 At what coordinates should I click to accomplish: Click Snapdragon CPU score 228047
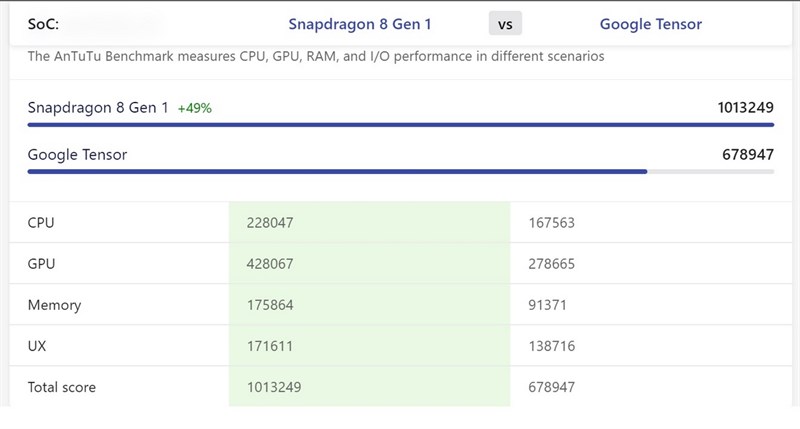pyautogui.click(x=270, y=223)
